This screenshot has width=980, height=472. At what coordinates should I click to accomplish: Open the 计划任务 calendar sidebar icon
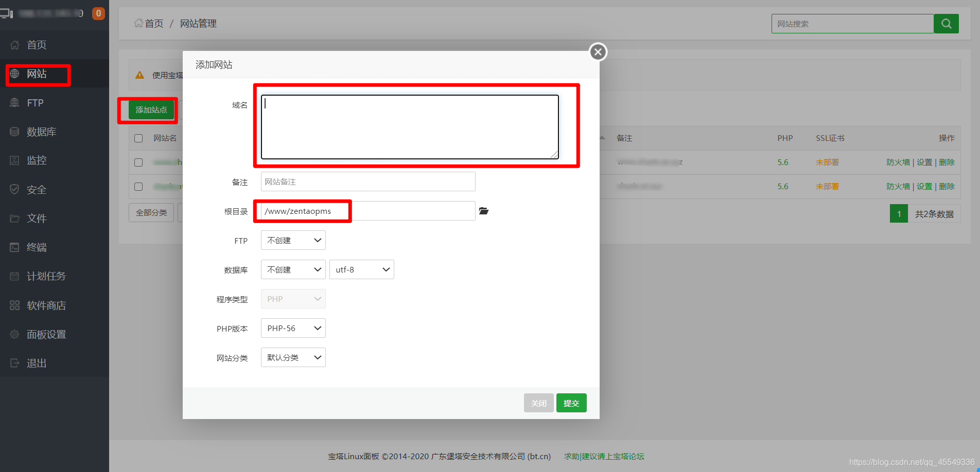tap(14, 276)
